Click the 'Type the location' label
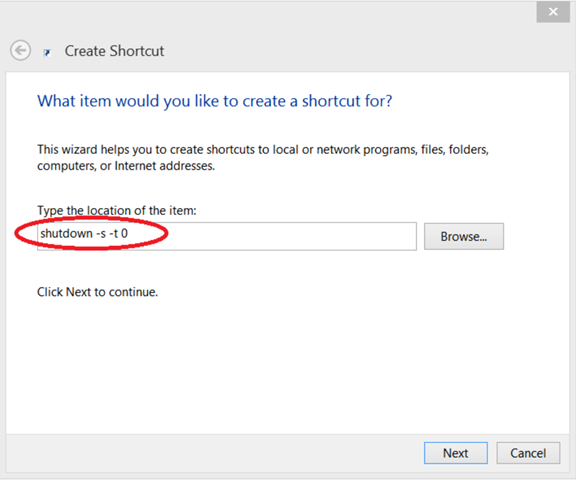 point(117,210)
